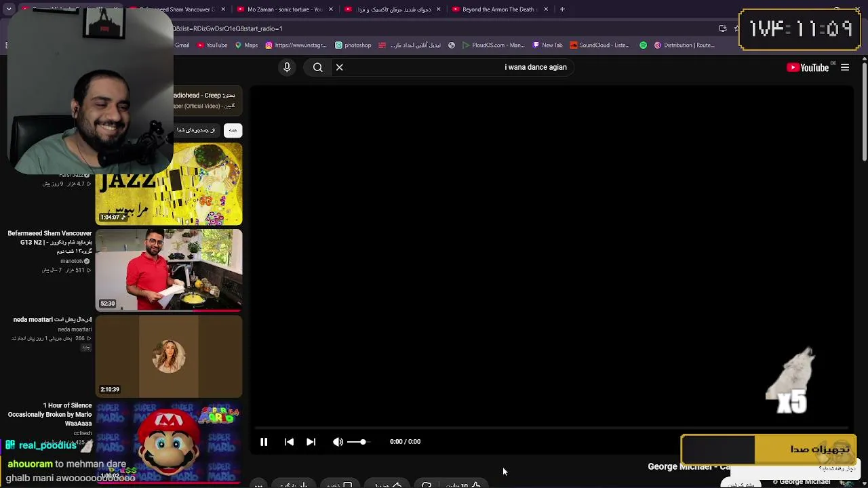
Task: Expand the browser tab search dropdown arrow
Action: point(9,9)
